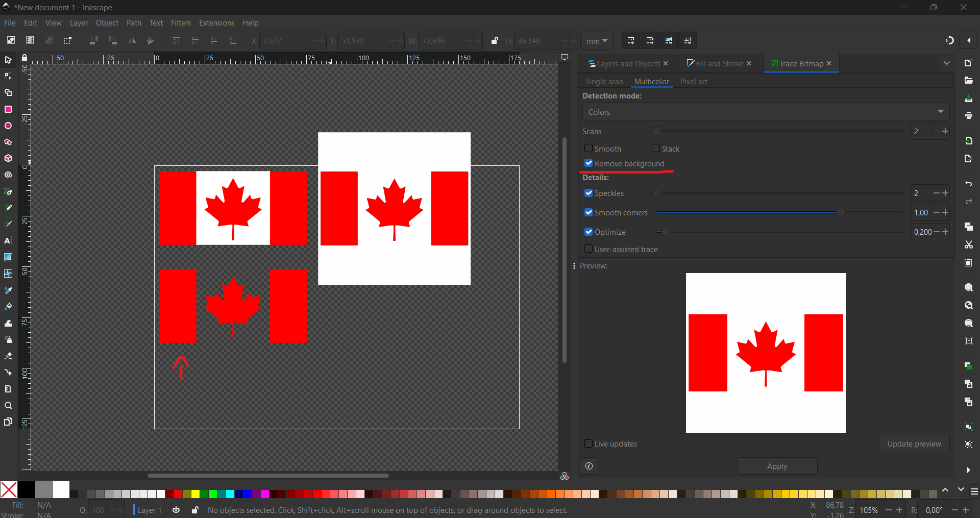Select the Spiral tool

click(x=8, y=175)
